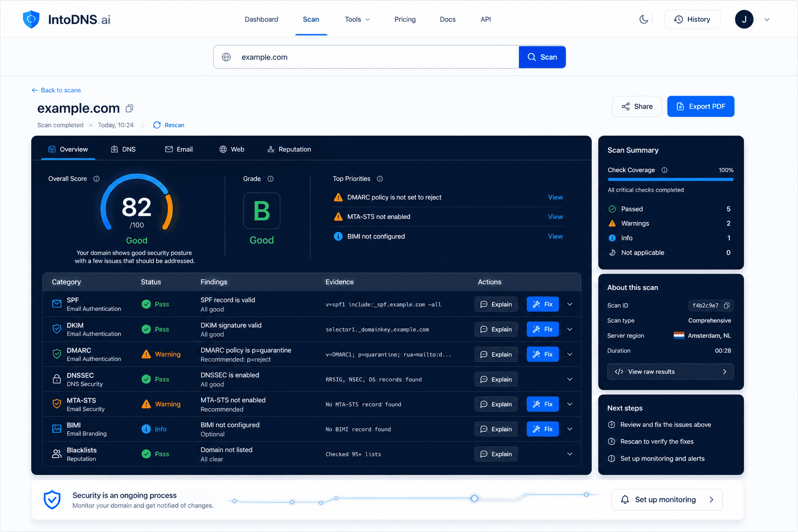The width and height of the screenshot is (798, 532).
Task: Expand the Blacklists row details
Action: pyautogui.click(x=570, y=454)
